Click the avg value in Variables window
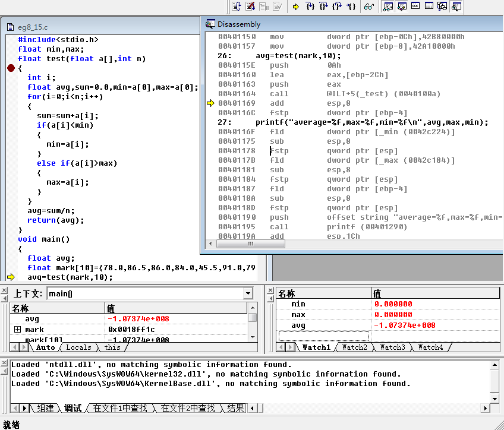The width and height of the screenshot is (504, 430). point(138,318)
